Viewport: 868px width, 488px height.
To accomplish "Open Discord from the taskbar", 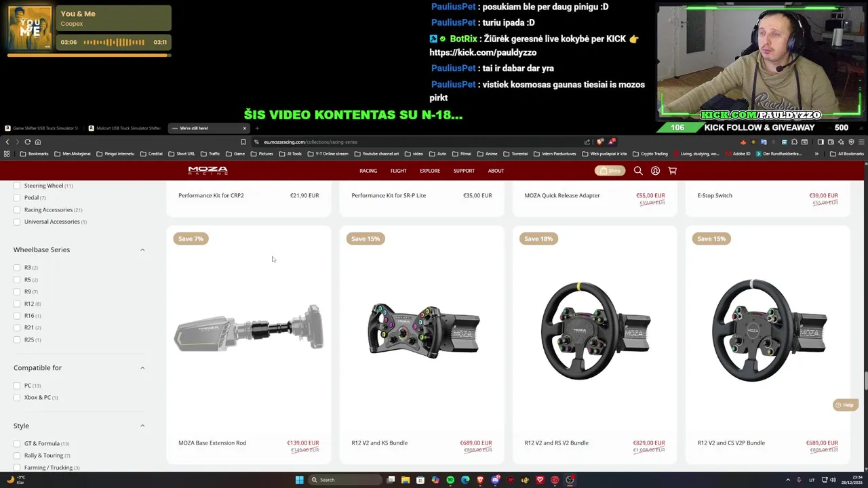I will point(495,480).
